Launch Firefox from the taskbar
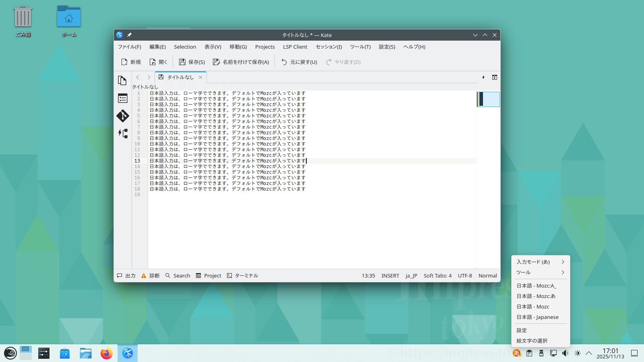The width and height of the screenshot is (644, 362). coord(107,353)
